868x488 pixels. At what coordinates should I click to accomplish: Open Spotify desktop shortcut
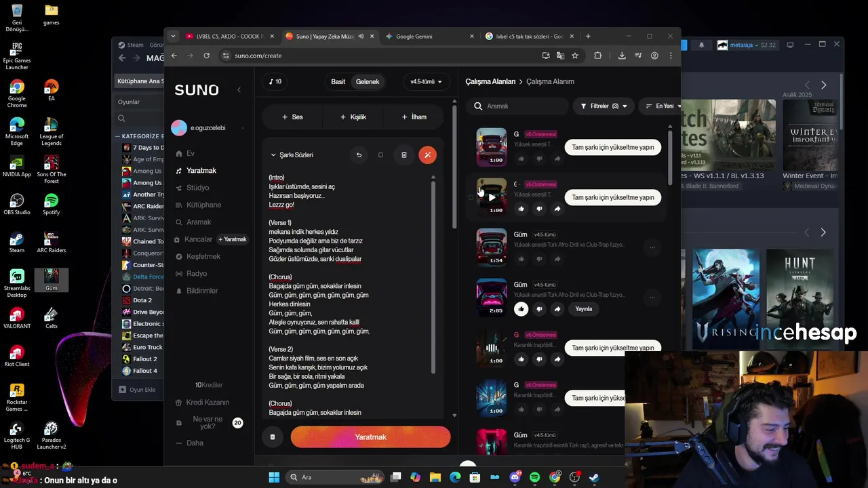pyautogui.click(x=51, y=204)
